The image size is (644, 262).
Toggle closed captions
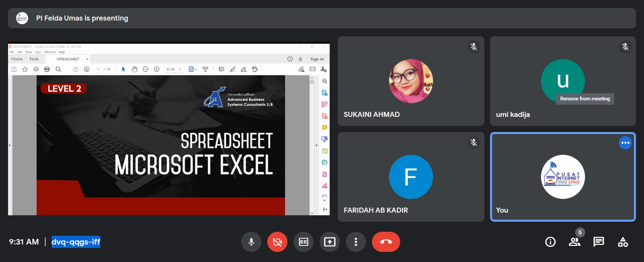tap(303, 242)
